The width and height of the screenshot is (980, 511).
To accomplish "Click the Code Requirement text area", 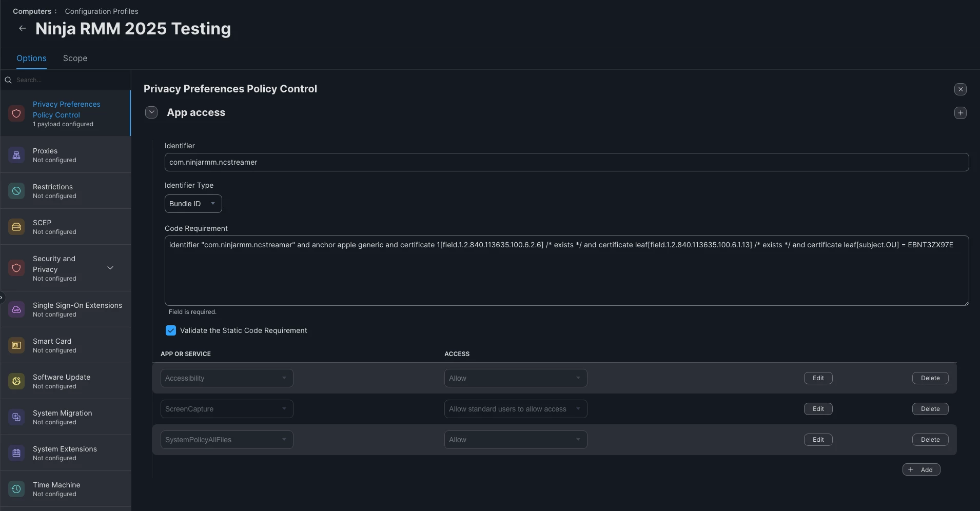I will (566, 270).
